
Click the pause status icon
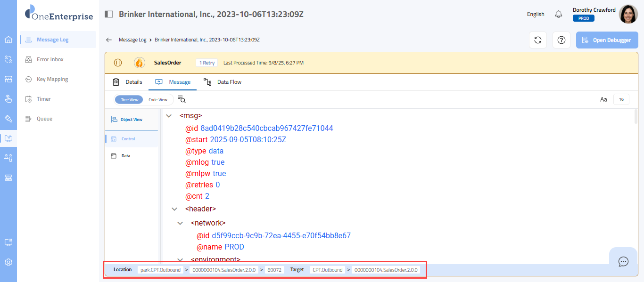point(118,63)
